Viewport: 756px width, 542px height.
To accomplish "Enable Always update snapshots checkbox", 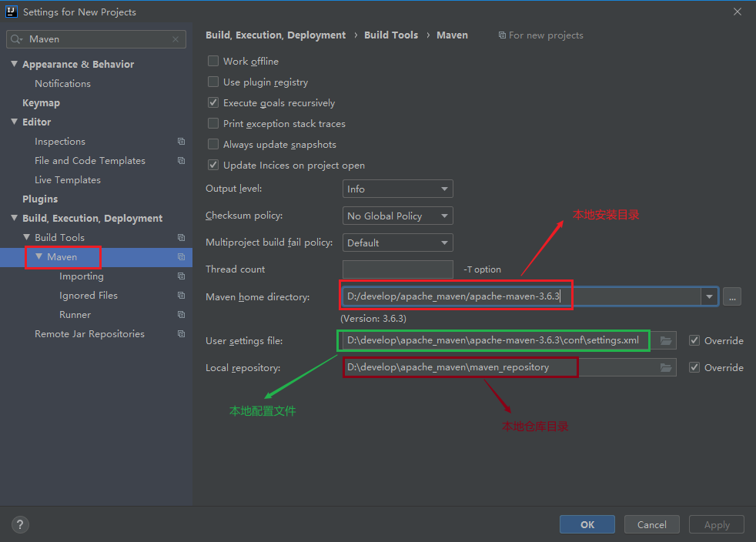I will coord(213,144).
